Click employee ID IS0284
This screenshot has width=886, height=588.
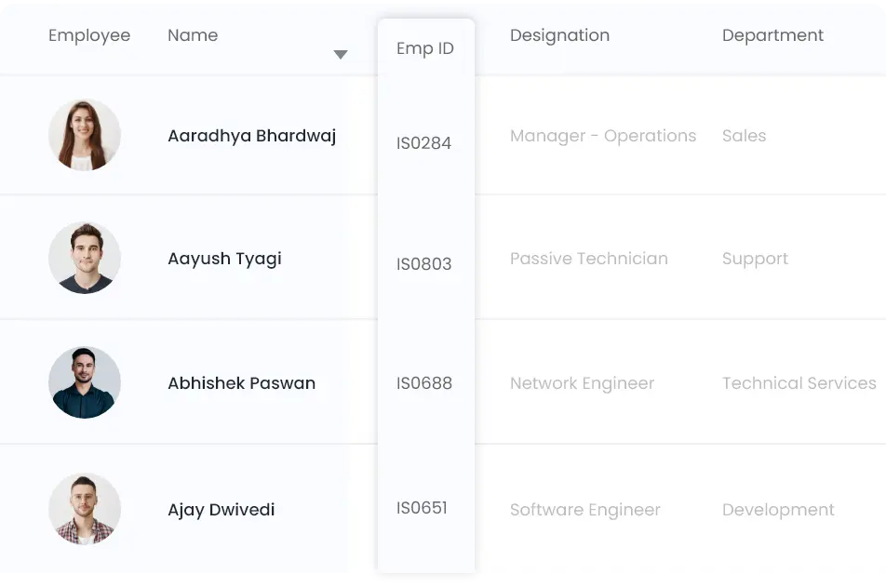pos(423,143)
